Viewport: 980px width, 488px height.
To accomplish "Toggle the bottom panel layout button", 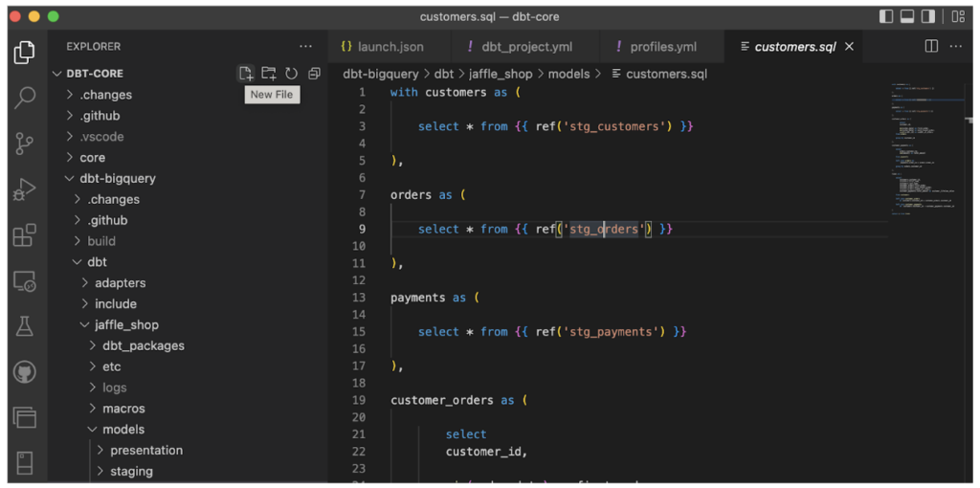I will [x=906, y=17].
